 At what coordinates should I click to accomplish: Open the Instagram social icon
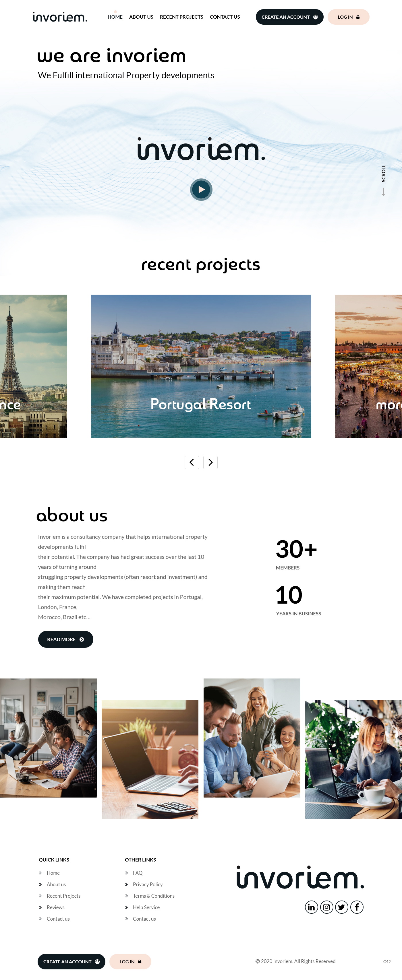[327, 907]
